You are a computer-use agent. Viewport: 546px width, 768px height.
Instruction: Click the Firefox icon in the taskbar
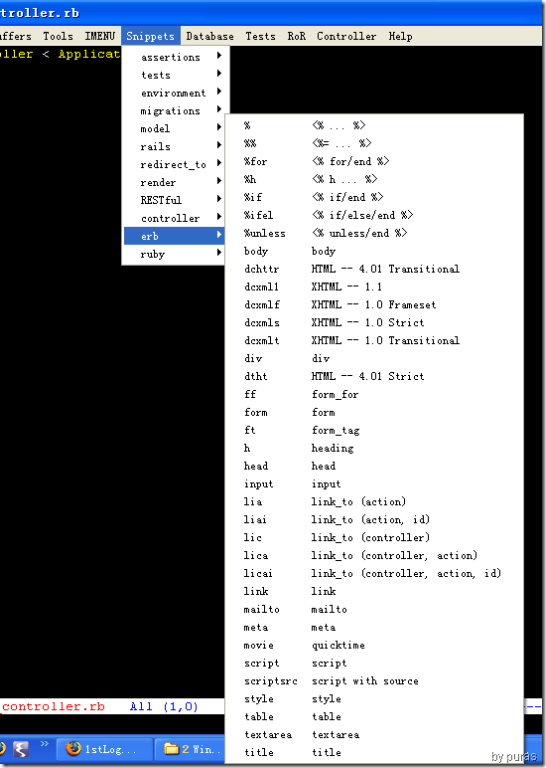click(x=73, y=748)
